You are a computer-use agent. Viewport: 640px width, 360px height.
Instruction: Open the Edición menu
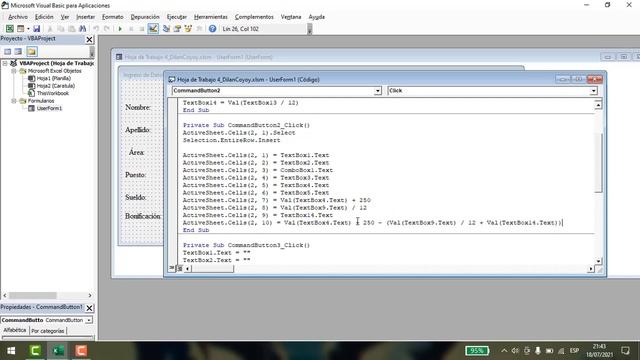click(44, 17)
